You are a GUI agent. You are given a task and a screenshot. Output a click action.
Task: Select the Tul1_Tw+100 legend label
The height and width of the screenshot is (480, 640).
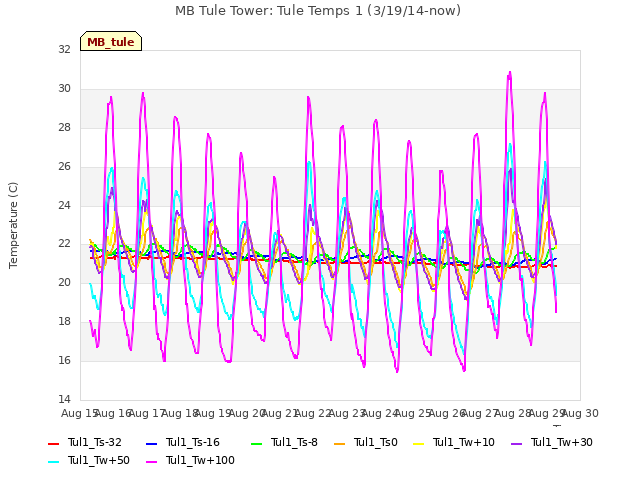(x=200, y=460)
